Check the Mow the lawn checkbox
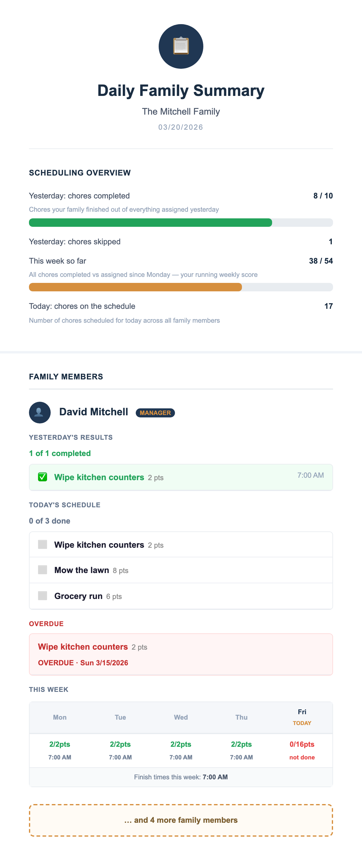362x868 pixels. click(43, 570)
